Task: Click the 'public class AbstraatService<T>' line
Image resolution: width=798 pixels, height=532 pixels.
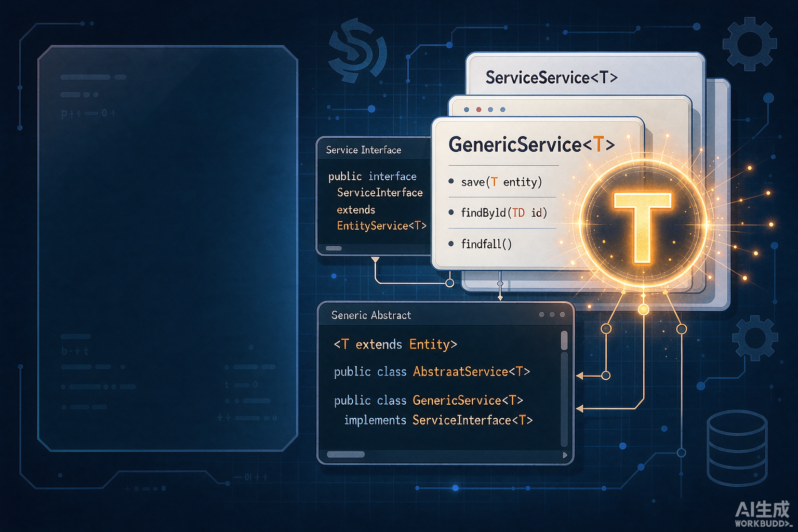Action: 432,371
